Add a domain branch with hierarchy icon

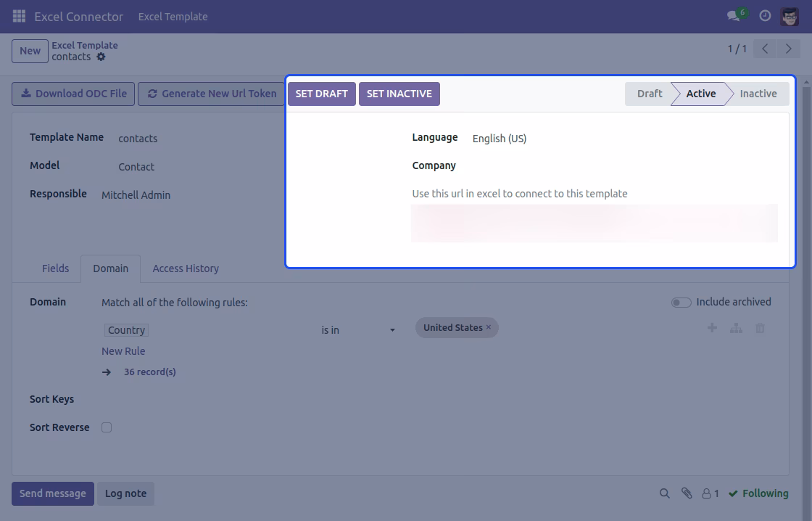point(736,328)
